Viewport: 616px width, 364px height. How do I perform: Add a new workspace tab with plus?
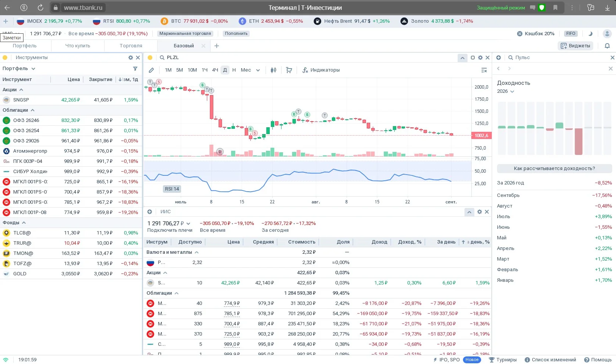pos(217,46)
